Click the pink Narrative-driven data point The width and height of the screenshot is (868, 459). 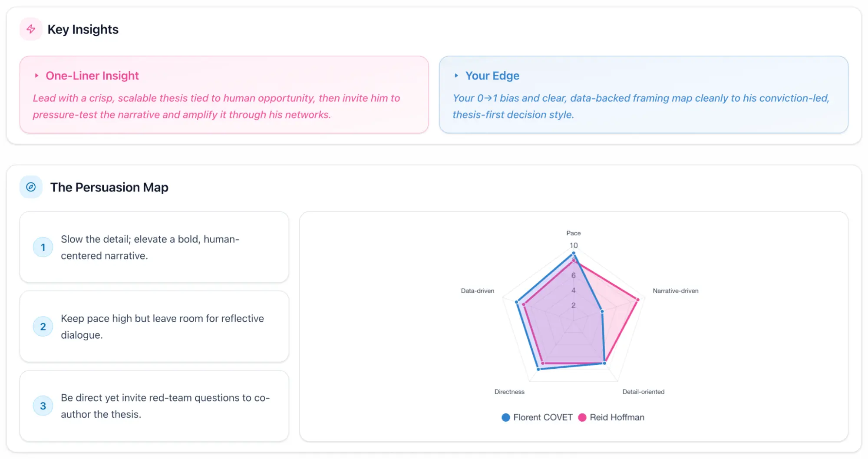pyautogui.click(x=637, y=300)
